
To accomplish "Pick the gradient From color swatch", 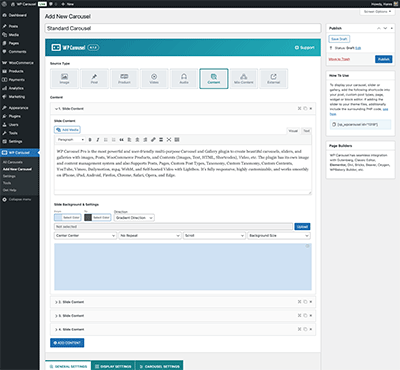I will pos(58,217).
